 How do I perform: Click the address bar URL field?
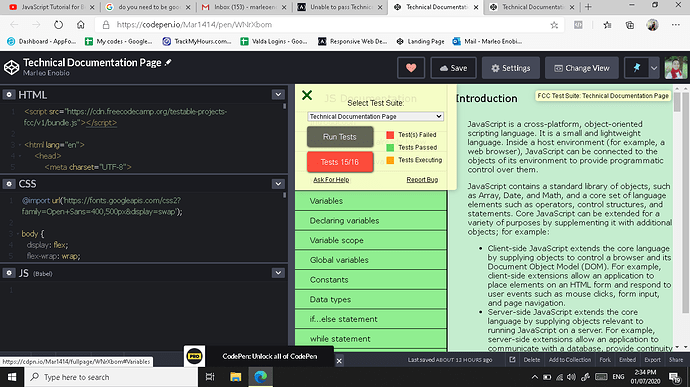[326, 25]
